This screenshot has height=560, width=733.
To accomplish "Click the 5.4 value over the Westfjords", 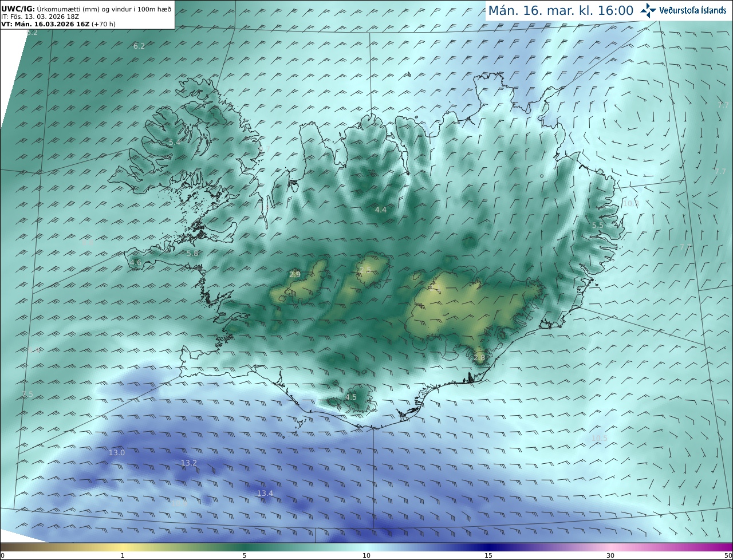I will point(175,141).
